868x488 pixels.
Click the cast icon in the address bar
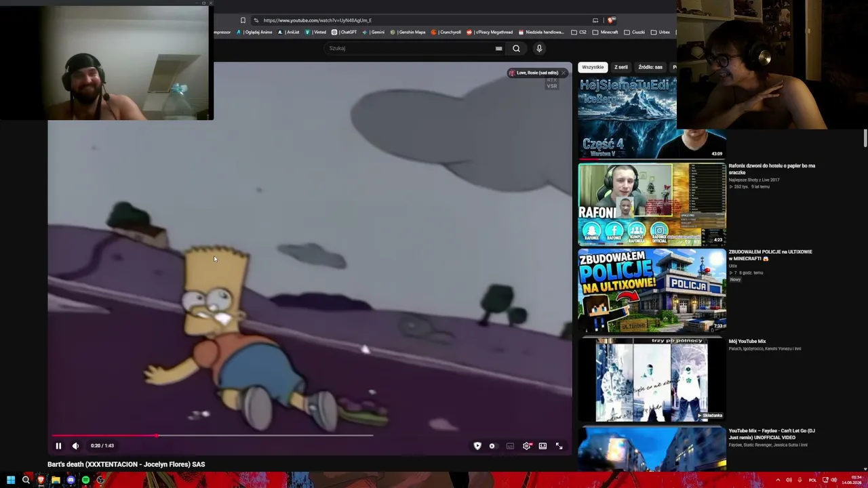click(x=595, y=20)
